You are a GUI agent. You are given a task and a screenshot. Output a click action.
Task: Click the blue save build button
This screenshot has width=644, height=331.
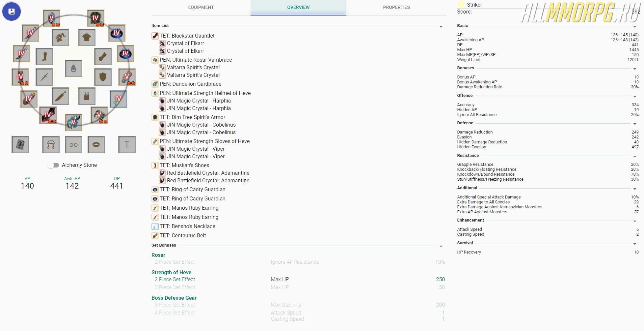[x=12, y=12]
